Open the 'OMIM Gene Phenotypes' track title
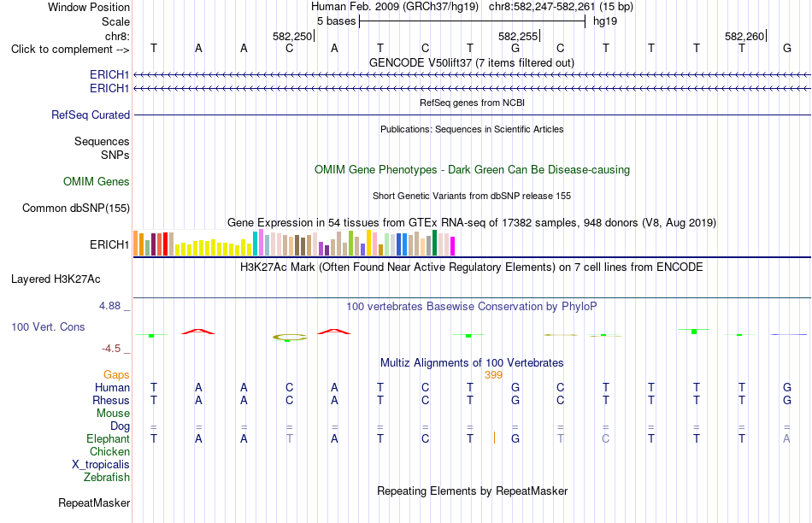Image resolution: width=812 pixels, height=523 pixels. [472, 169]
